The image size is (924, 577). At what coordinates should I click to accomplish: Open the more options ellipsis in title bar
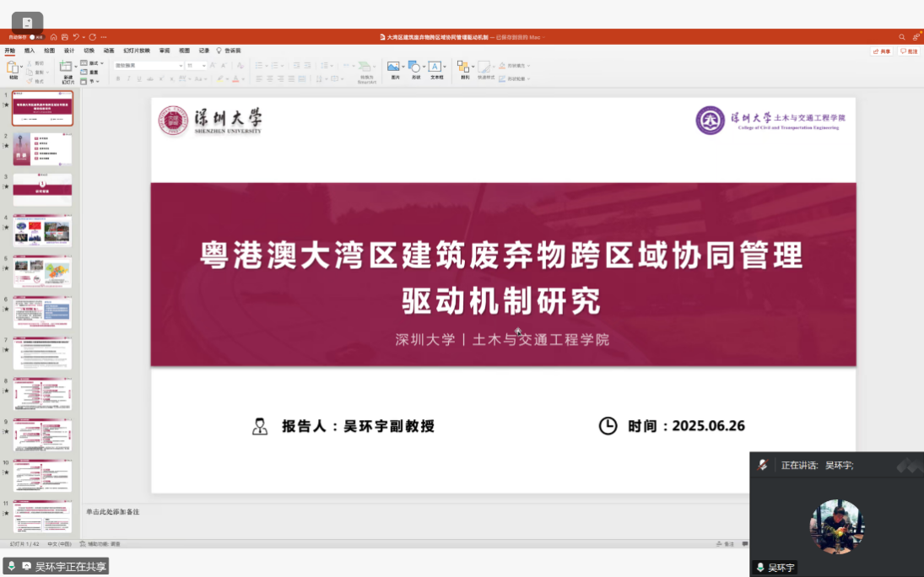[104, 37]
